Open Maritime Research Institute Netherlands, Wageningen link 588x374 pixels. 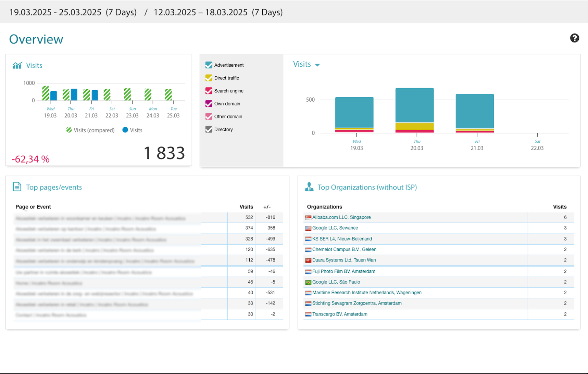(x=367, y=293)
